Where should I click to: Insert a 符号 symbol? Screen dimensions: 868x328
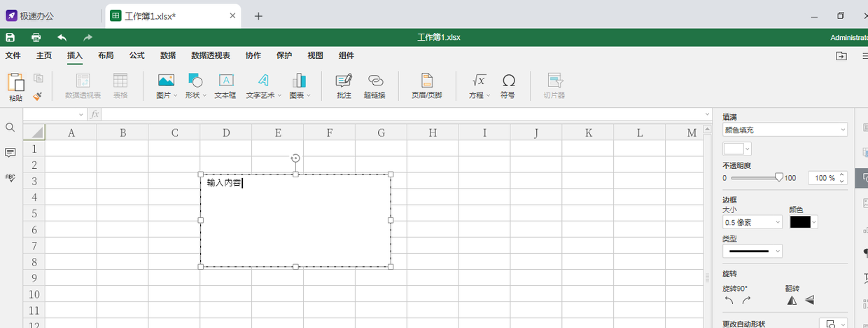coord(508,86)
